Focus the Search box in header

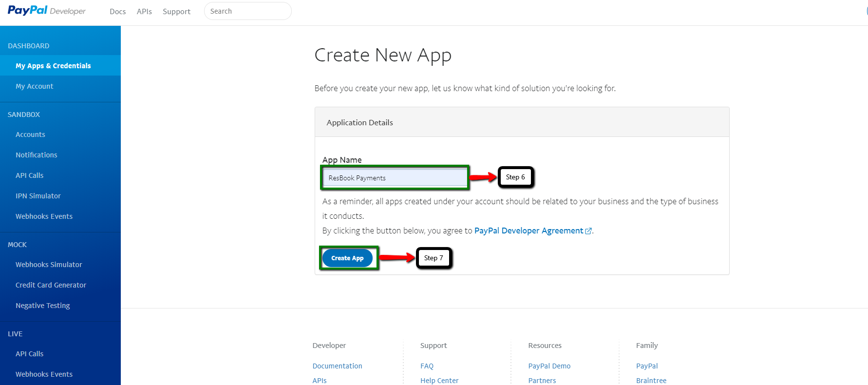pos(247,11)
